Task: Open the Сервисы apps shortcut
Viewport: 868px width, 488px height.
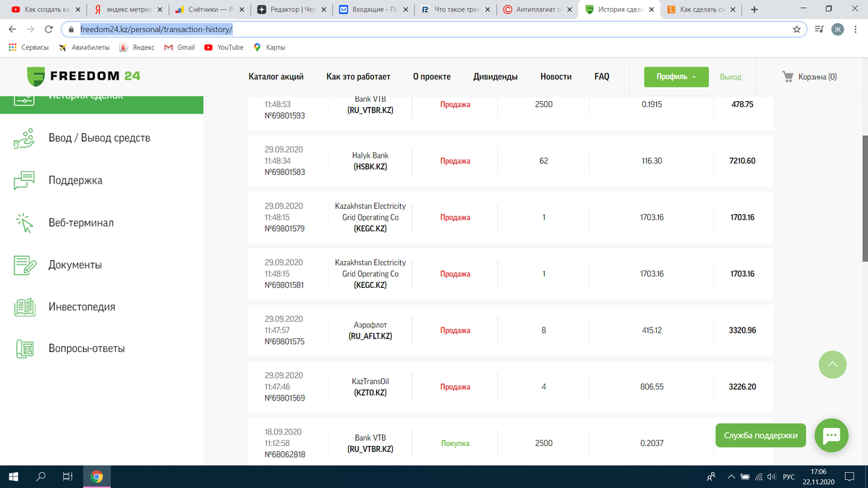Action: click(28, 48)
